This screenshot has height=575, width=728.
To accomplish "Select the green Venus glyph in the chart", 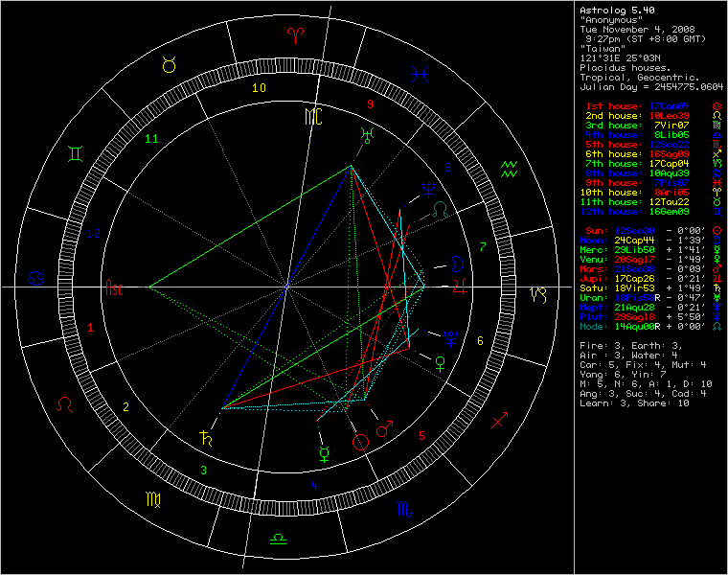I will click(x=440, y=361).
